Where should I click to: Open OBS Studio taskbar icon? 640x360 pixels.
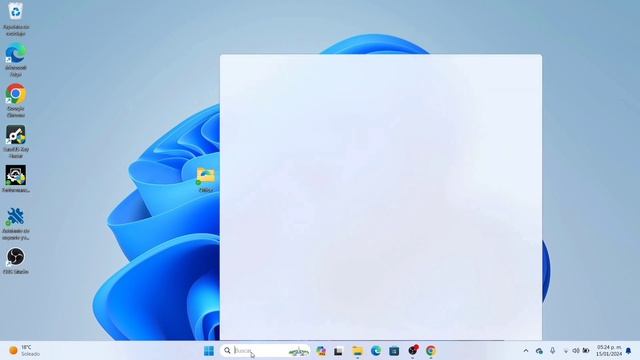(413, 351)
